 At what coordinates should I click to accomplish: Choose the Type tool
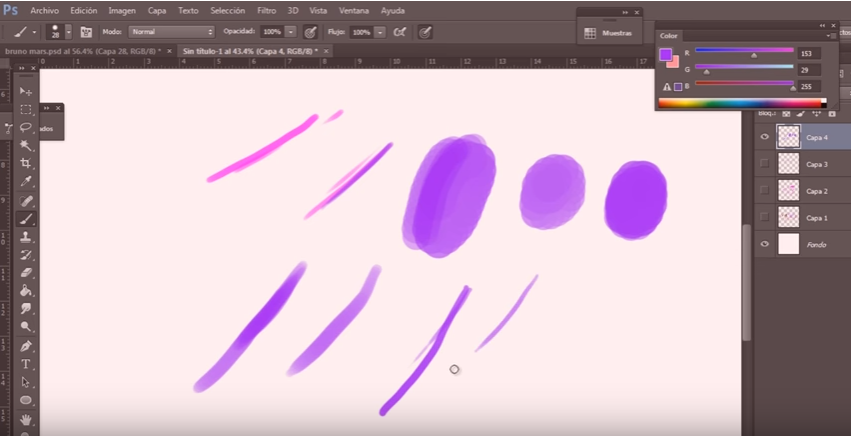(26, 363)
